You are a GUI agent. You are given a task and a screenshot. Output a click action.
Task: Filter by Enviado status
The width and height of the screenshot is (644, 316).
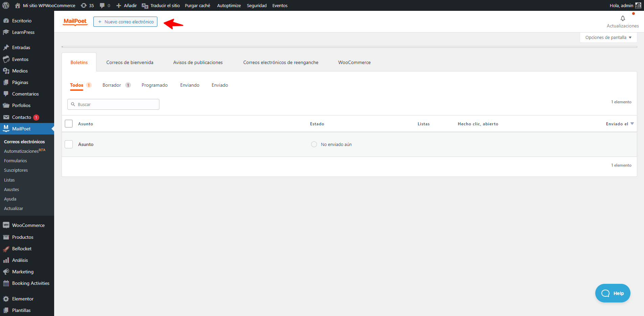coord(220,85)
